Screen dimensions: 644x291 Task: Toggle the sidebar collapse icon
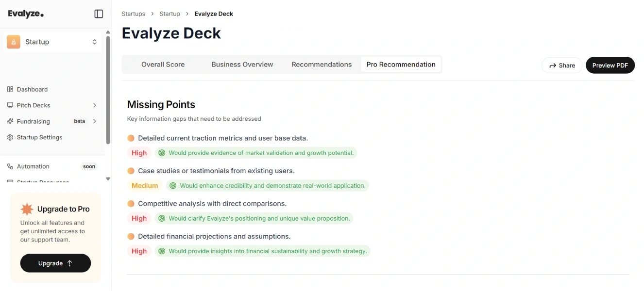[99, 14]
